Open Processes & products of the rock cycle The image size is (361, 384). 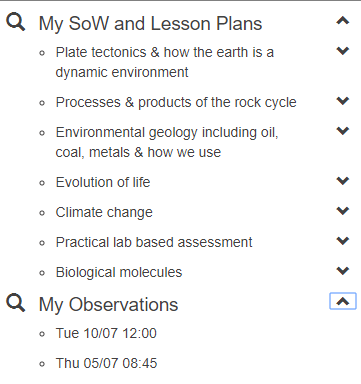pos(176,102)
